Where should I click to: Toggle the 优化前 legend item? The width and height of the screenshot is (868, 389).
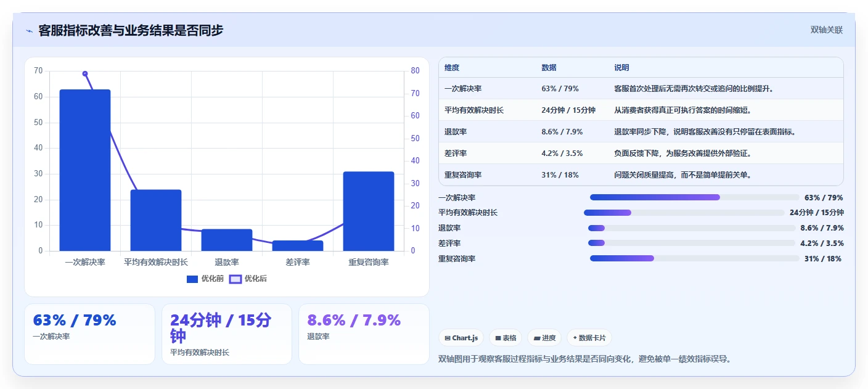[205, 279]
